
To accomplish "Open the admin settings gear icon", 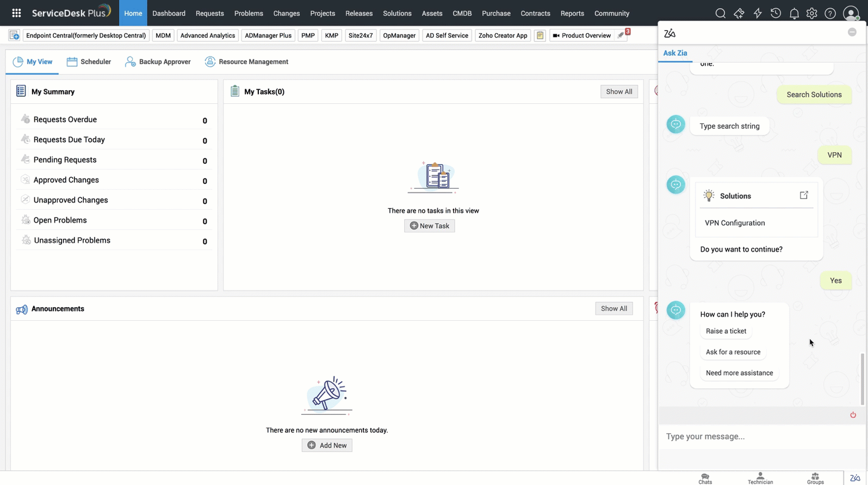I will (811, 14).
